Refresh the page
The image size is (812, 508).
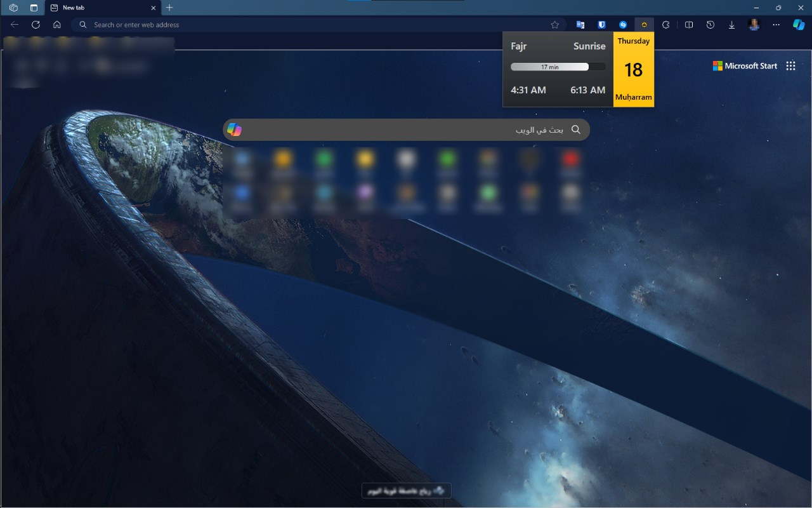[36, 25]
